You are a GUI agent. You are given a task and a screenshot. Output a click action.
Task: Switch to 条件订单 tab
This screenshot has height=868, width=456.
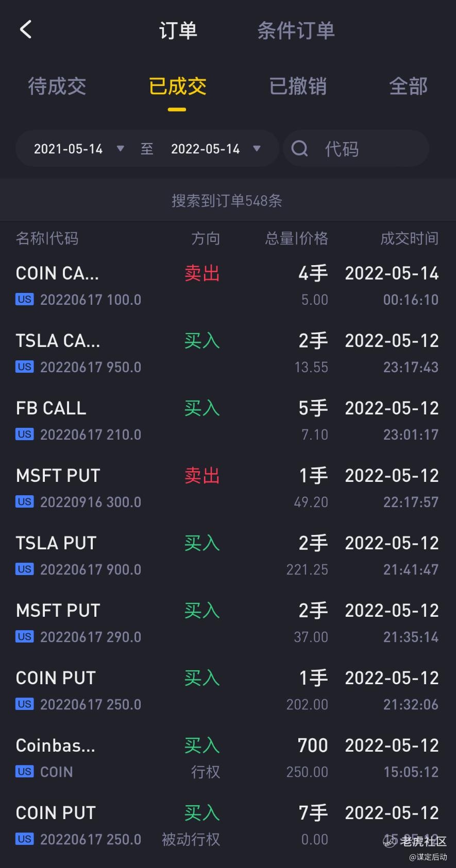[296, 30]
